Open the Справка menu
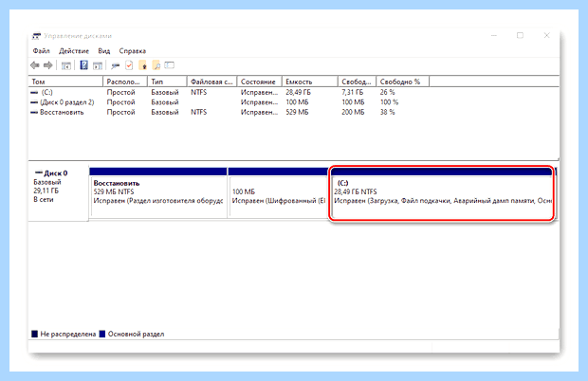588x381 pixels. 133,51
